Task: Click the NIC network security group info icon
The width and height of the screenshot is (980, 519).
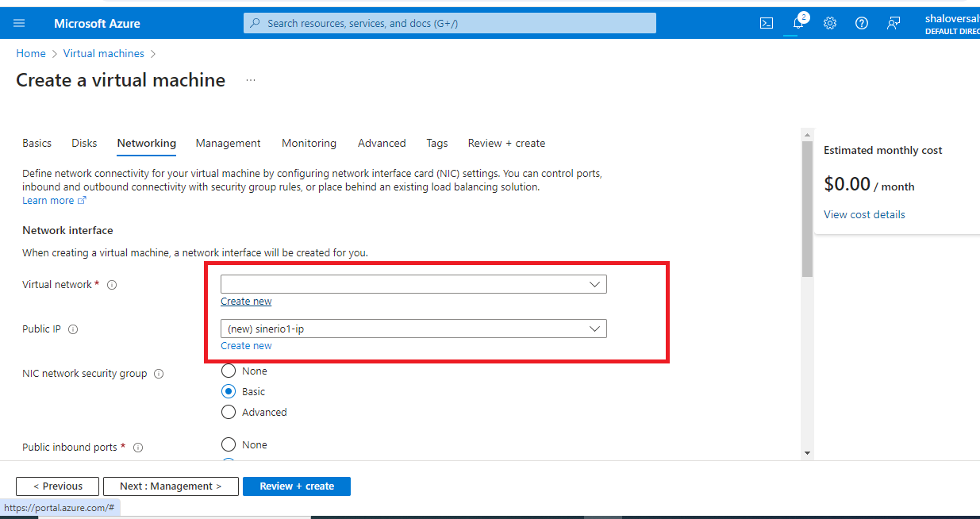Action: pos(159,374)
